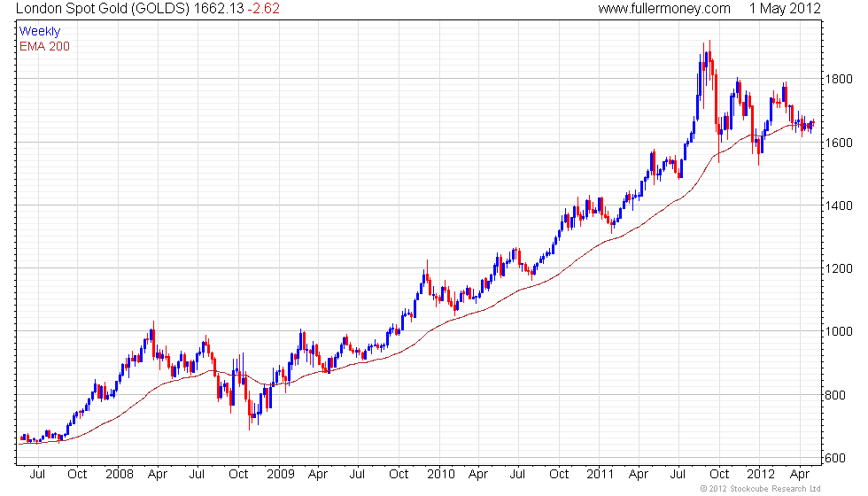The height and width of the screenshot is (496, 868).
Task: Select the red EMA 200 legend label
Action: point(44,46)
